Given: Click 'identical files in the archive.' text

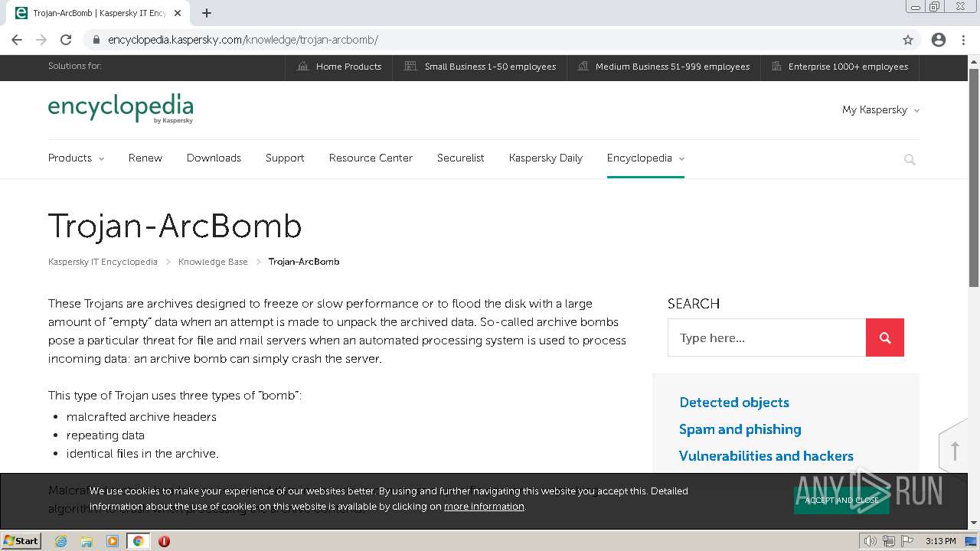Looking at the screenshot, I should click(x=142, y=454).
